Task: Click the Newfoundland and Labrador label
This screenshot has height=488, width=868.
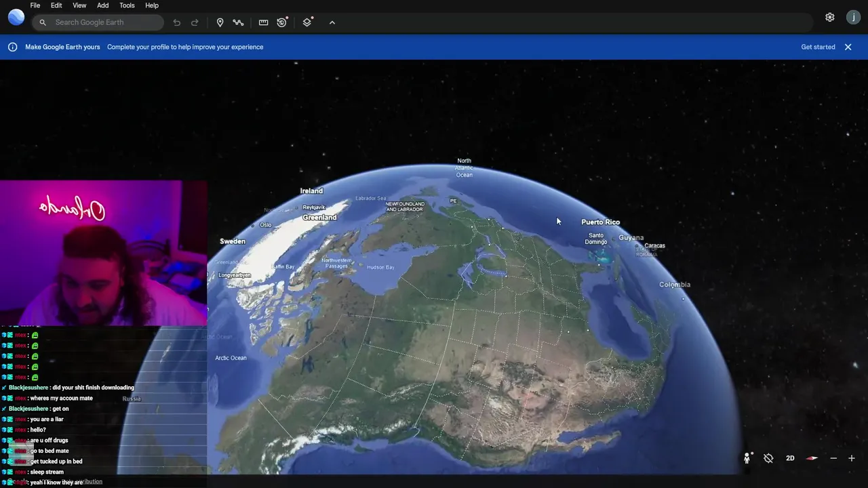Action: tap(405, 207)
